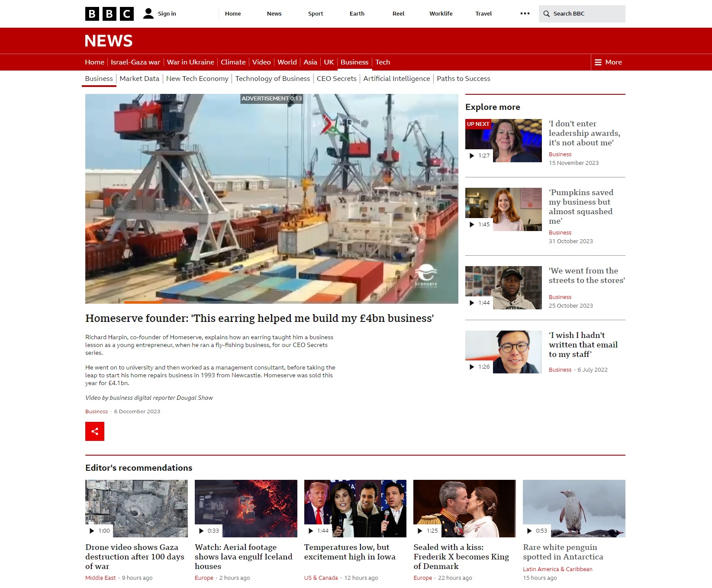Open the three-dots more menu in the top navigation

pos(525,13)
